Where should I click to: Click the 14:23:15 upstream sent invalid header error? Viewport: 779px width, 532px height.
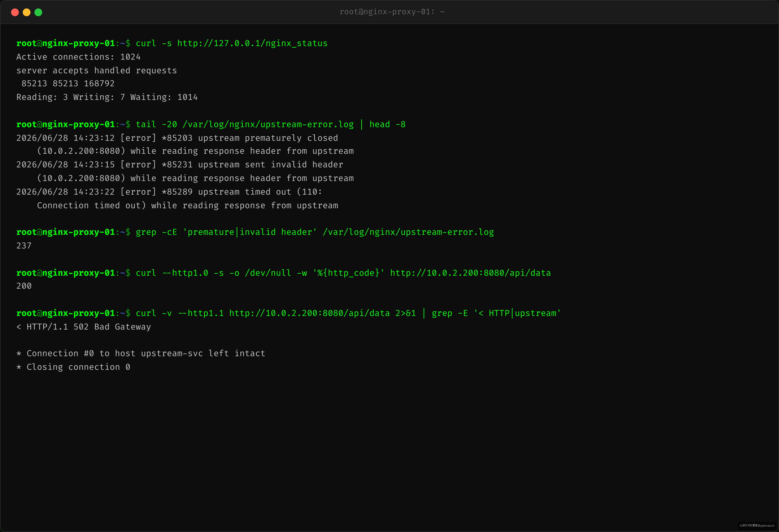point(180,165)
